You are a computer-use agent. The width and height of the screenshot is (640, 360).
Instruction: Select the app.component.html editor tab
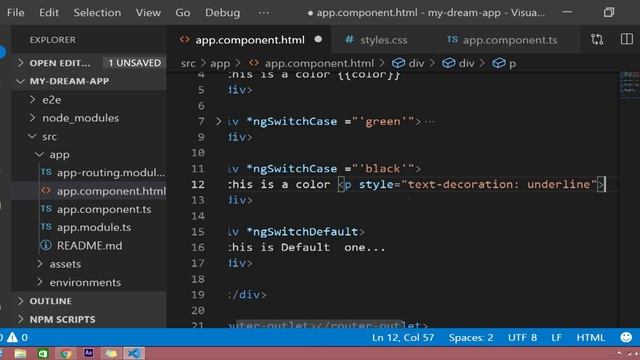(x=250, y=40)
